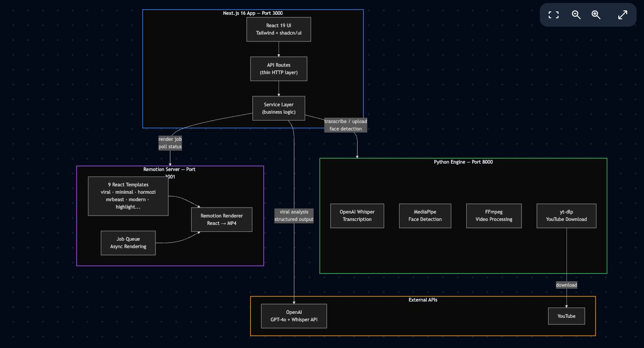Select the FFmpeg Video Processing node

tap(494, 216)
